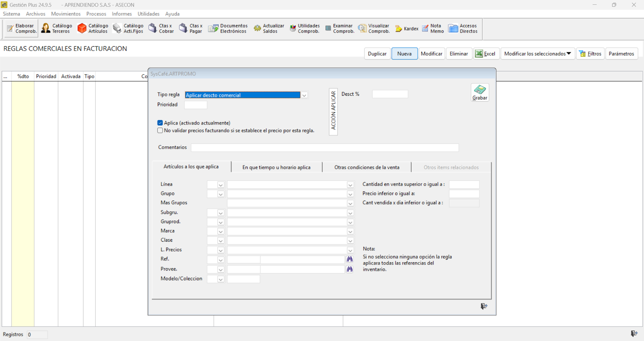The width and height of the screenshot is (644, 341).
Task: Open the Marca code dropdown
Action: pos(221,232)
